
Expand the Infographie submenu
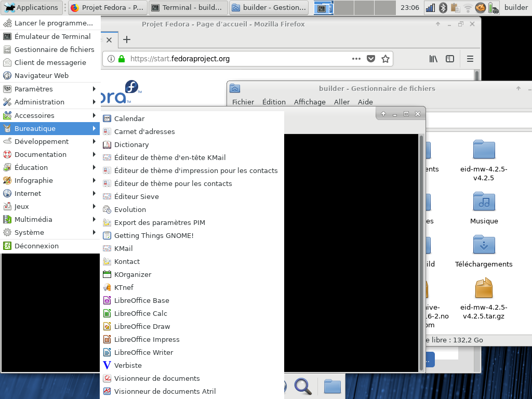pos(50,180)
